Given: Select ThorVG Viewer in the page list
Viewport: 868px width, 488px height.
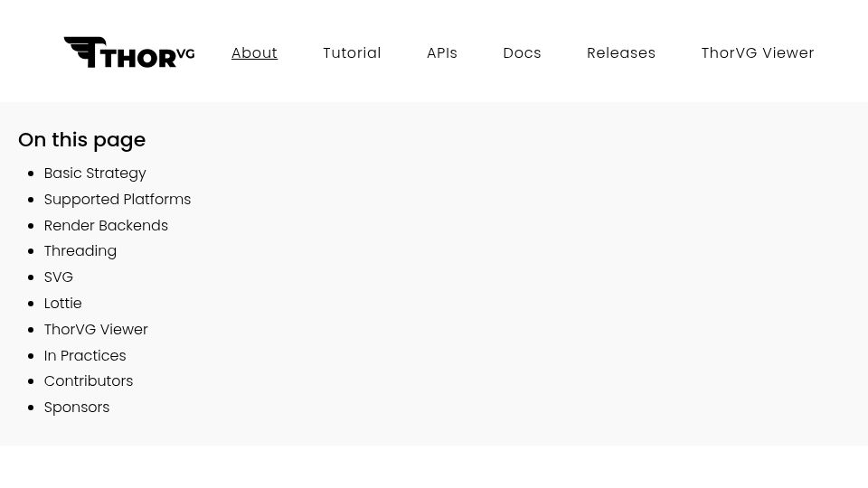Looking at the screenshot, I should (96, 329).
